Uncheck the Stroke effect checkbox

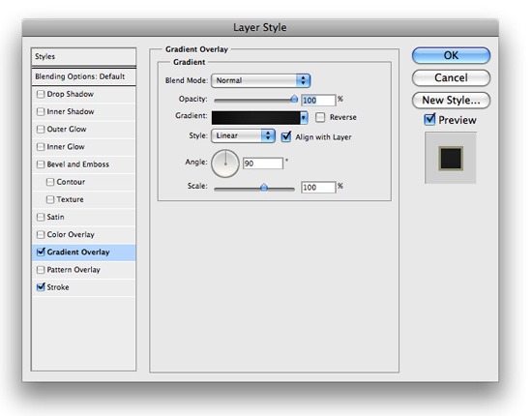click(x=41, y=287)
